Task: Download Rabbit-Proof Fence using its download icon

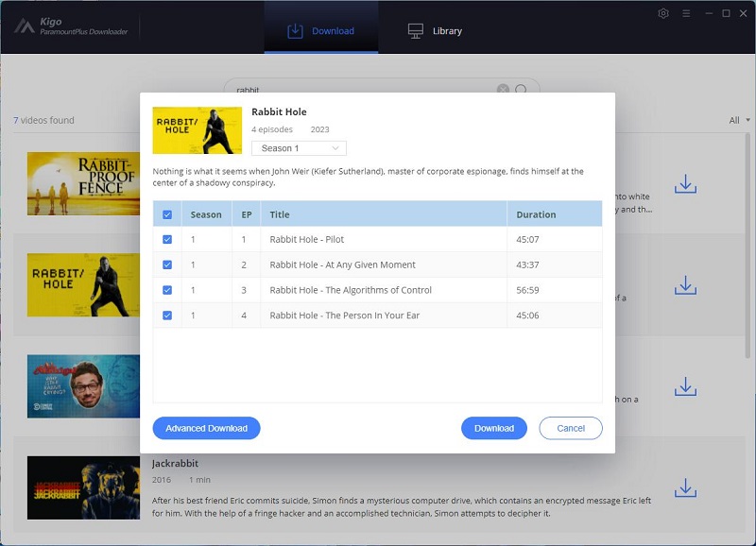Action: pyautogui.click(x=685, y=184)
